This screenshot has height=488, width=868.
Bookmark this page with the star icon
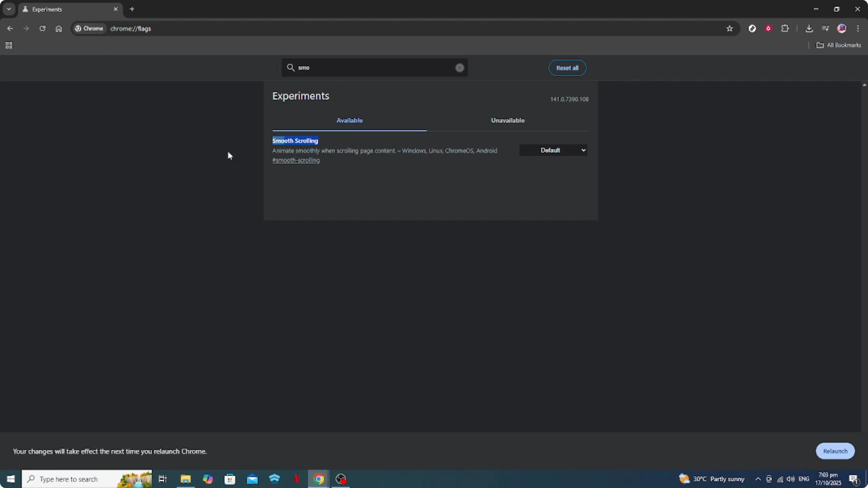tap(730, 28)
